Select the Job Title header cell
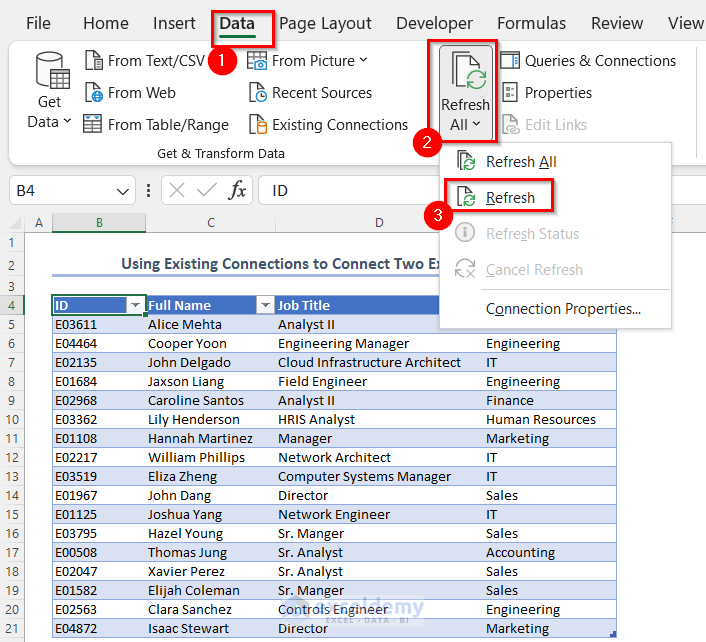The image size is (706, 642). (357, 305)
